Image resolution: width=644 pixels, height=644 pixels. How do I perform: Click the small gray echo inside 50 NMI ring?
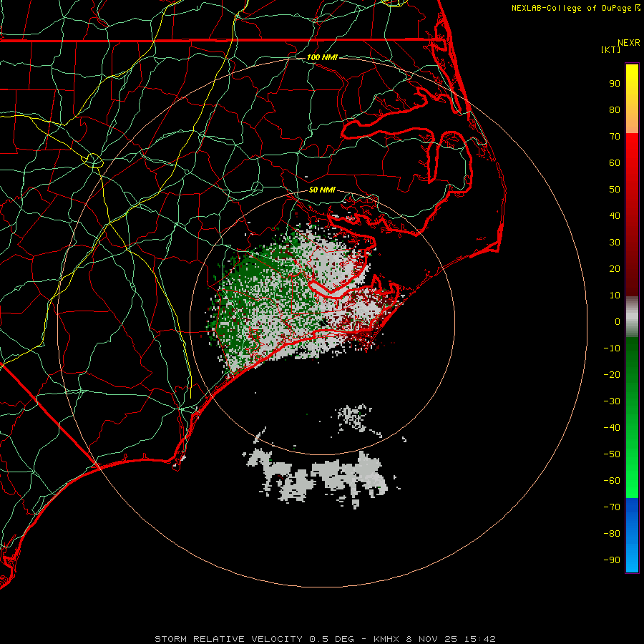(x=354, y=418)
